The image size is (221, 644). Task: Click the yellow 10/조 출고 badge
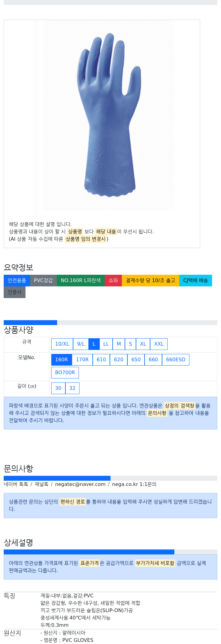point(150,280)
